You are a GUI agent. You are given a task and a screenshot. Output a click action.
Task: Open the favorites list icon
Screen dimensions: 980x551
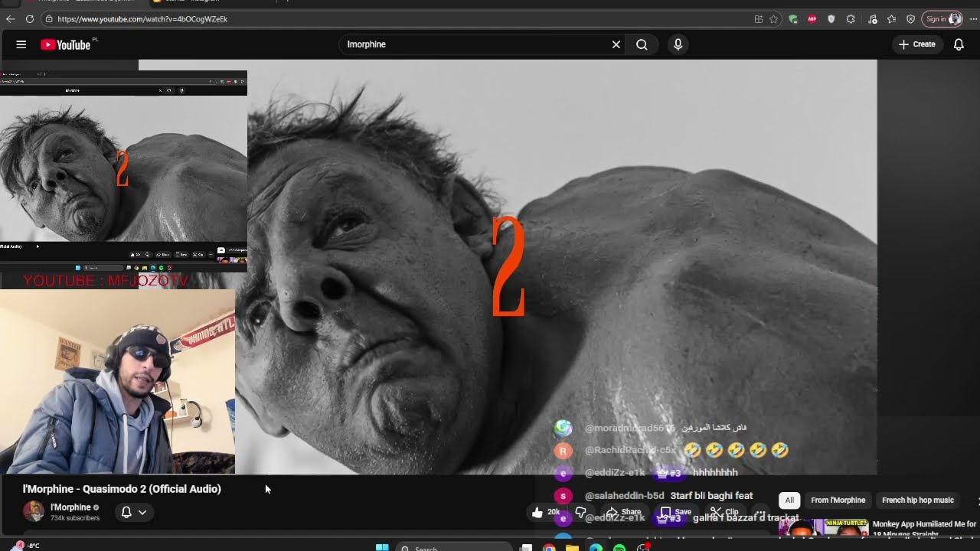pos(891,19)
